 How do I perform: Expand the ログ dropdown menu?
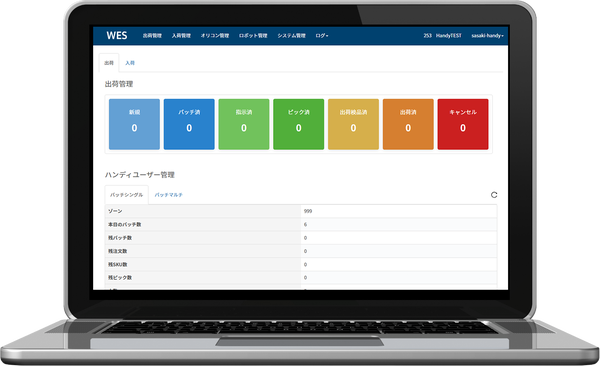322,36
